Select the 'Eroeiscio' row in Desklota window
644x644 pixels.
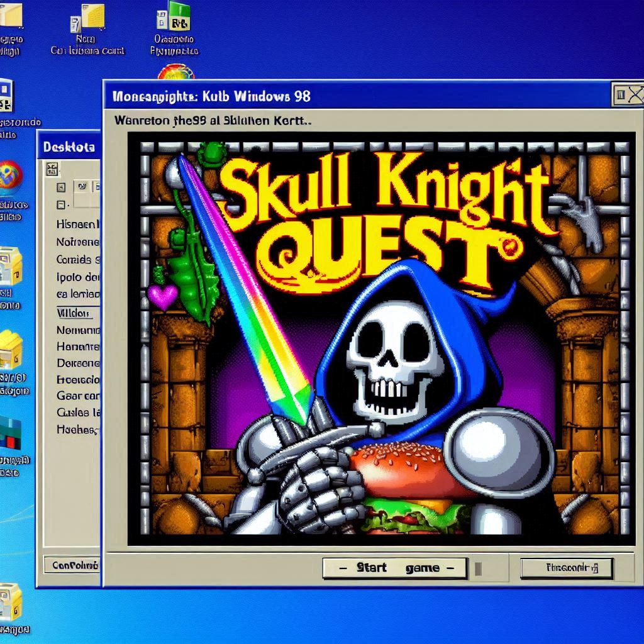(x=77, y=379)
